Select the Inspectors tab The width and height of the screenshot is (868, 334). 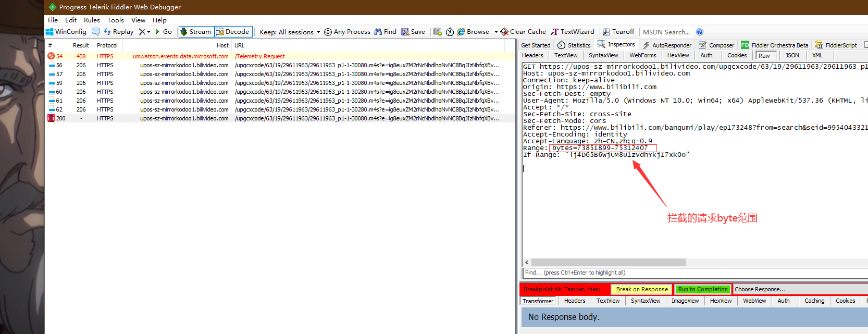point(616,45)
